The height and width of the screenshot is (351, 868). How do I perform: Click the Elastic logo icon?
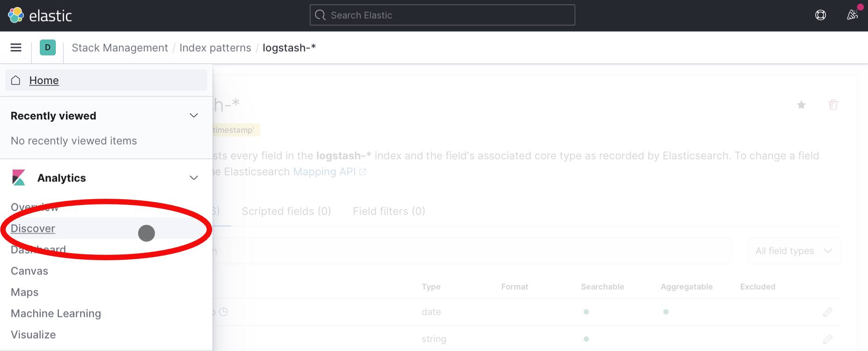click(x=16, y=15)
